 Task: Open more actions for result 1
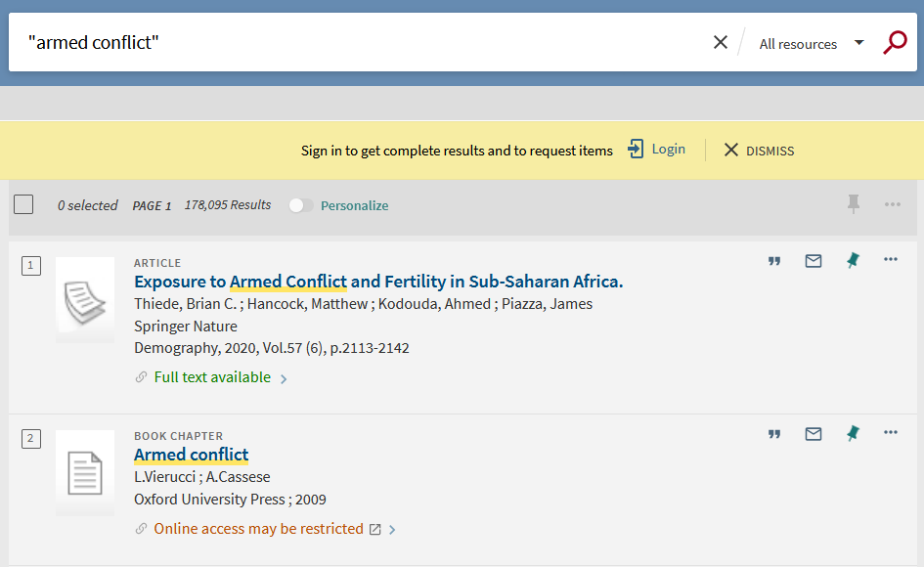[x=891, y=259]
